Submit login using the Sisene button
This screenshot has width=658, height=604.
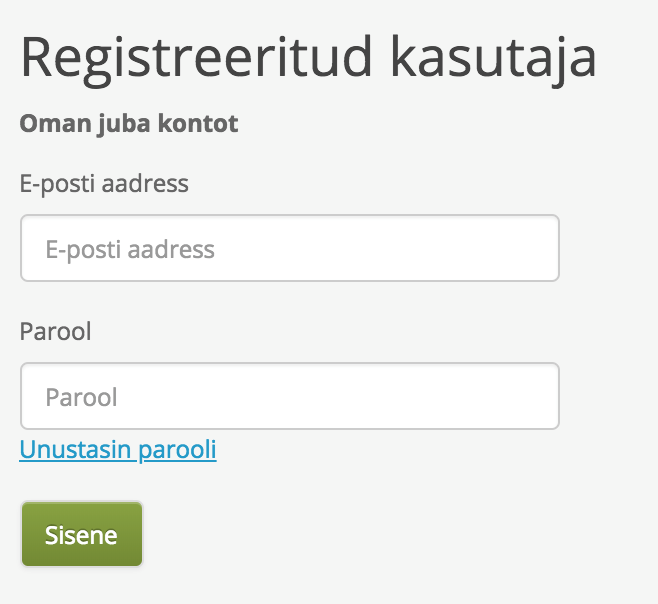(x=82, y=534)
